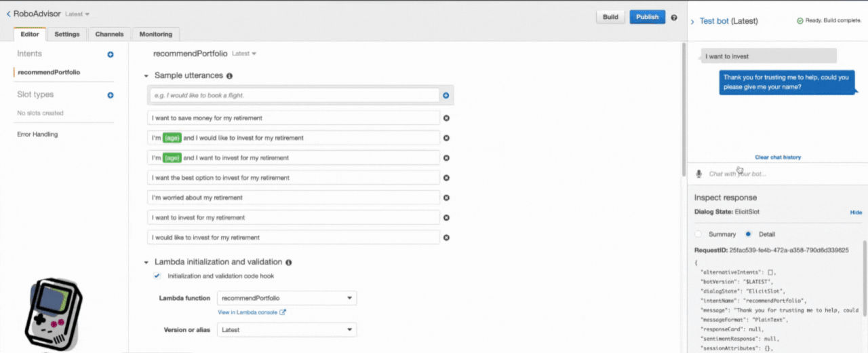Image resolution: width=868 pixels, height=353 pixels.
Task: Open the Lambda function dropdown
Action: pos(287,298)
